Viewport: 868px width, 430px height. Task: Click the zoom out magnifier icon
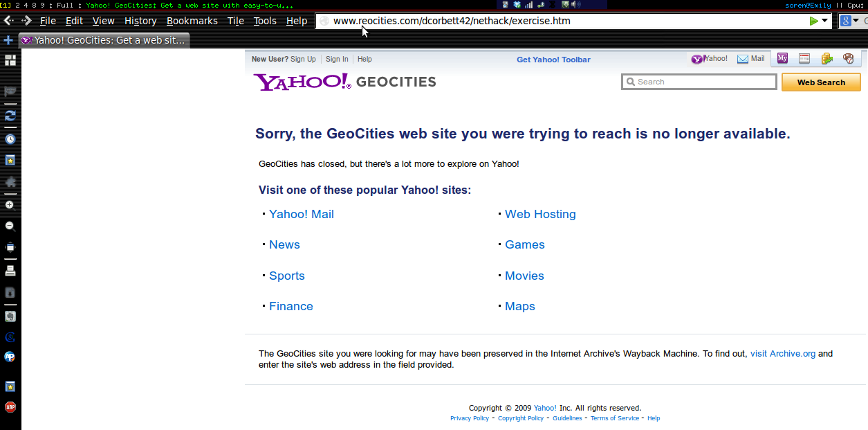tap(10, 226)
